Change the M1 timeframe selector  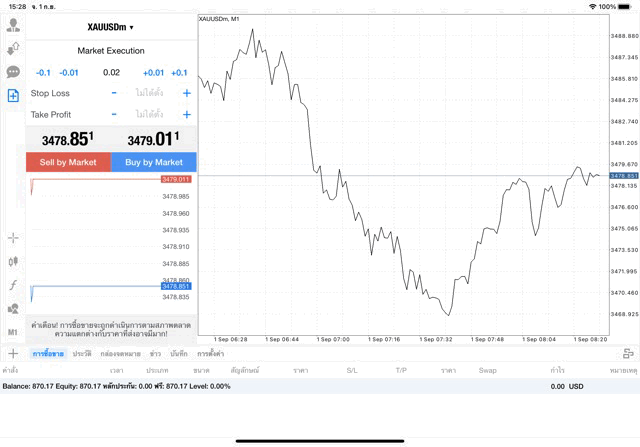point(13,332)
